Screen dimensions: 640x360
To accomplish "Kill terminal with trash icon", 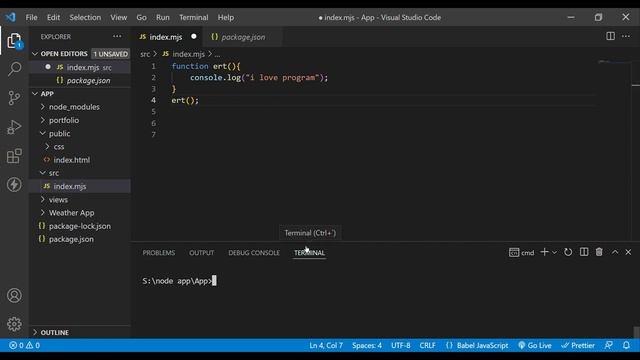I will (x=599, y=252).
